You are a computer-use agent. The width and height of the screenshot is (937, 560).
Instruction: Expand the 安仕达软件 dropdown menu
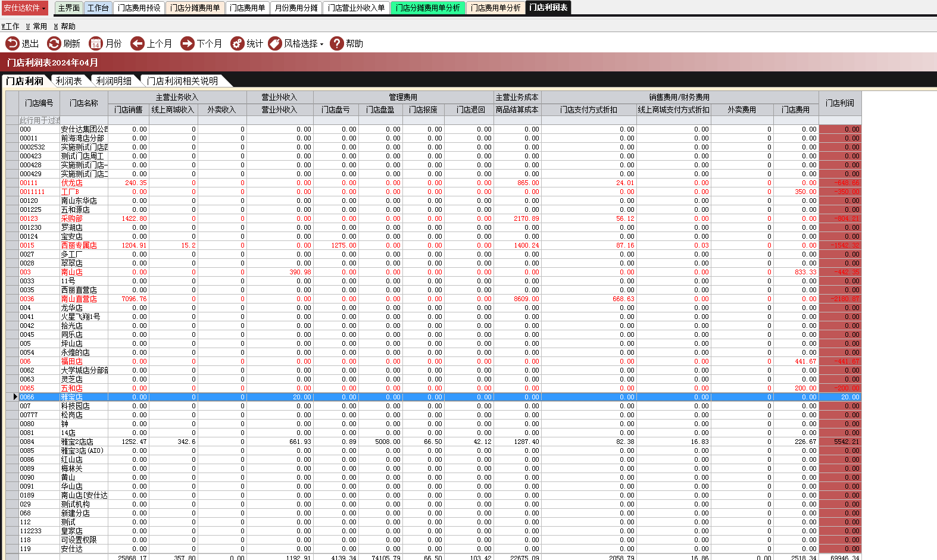[43, 8]
